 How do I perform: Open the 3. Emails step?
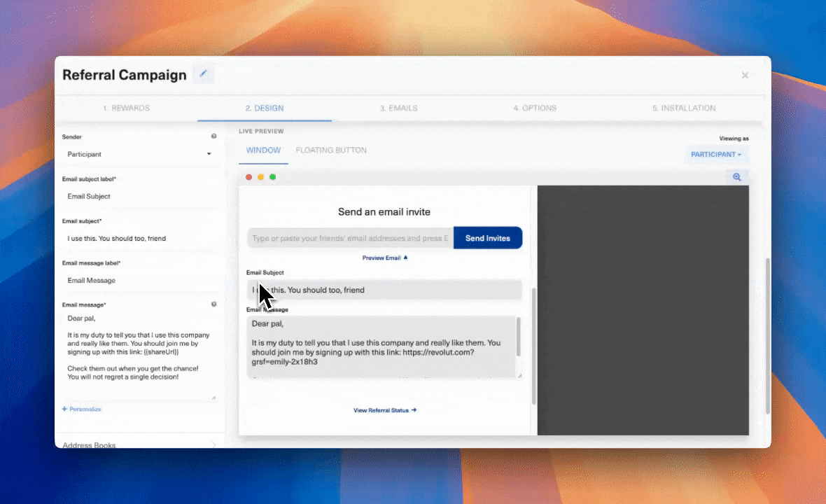click(x=398, y=108)
